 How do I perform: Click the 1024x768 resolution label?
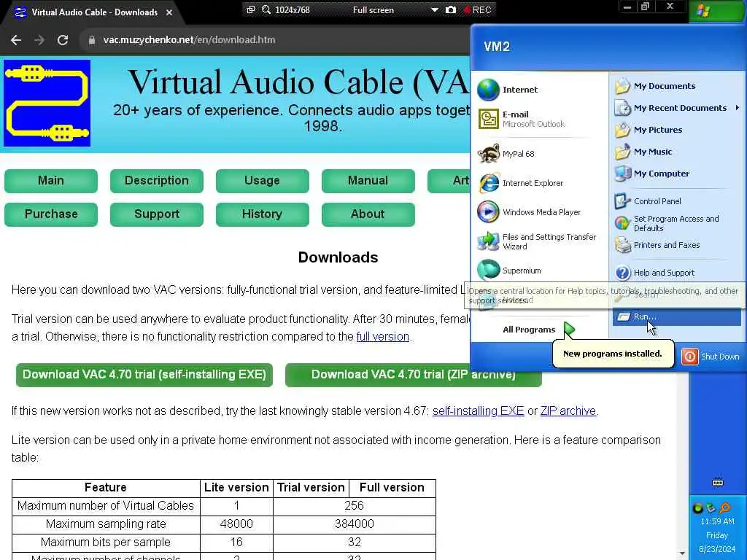click(x=292, y=9)
